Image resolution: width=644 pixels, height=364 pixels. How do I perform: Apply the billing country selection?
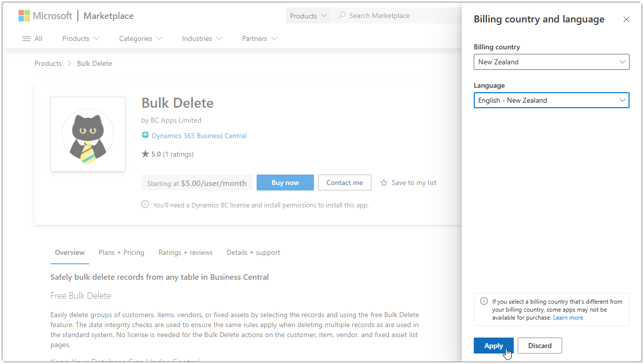click(x=493, y=346)
